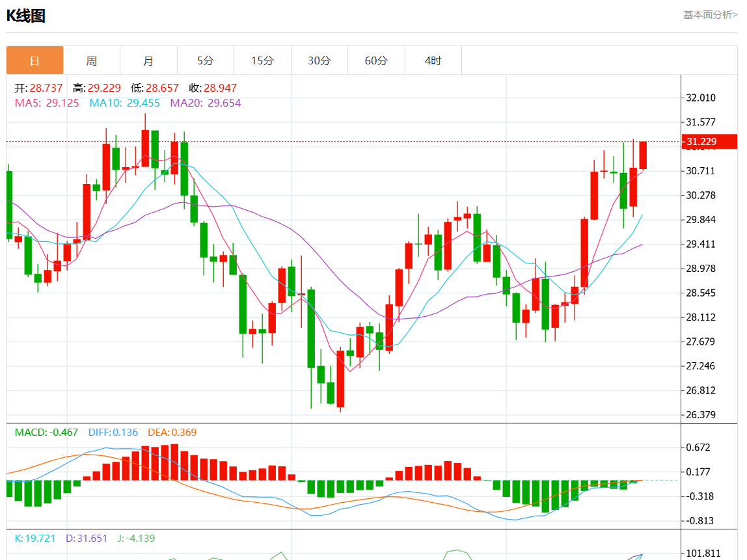Click the 收:28.947 close price value
The width and height of the screenshot is (747, 560).
pyautogui.click(x=213, y=88)
